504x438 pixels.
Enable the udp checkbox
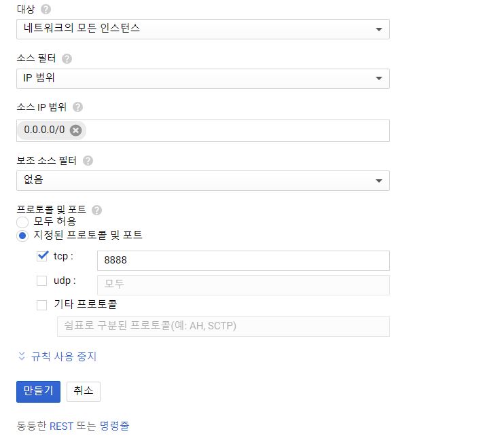pyautogui.click(x=42, y=280)
